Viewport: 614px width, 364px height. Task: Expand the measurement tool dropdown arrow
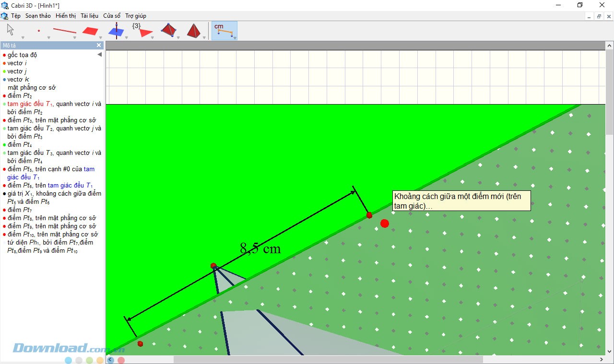235,37
